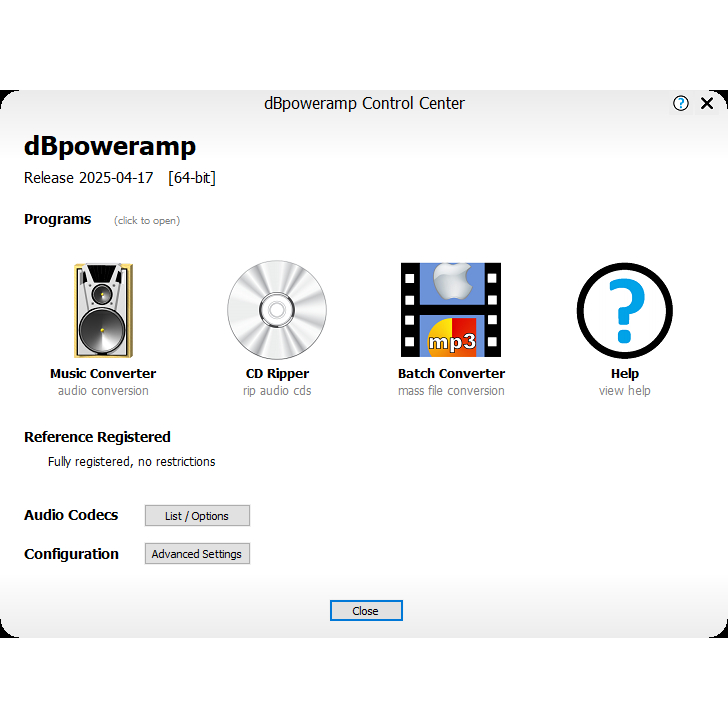Open the List / Options codec button
Viewport: 728px width, 728px height.
point(197,515)
